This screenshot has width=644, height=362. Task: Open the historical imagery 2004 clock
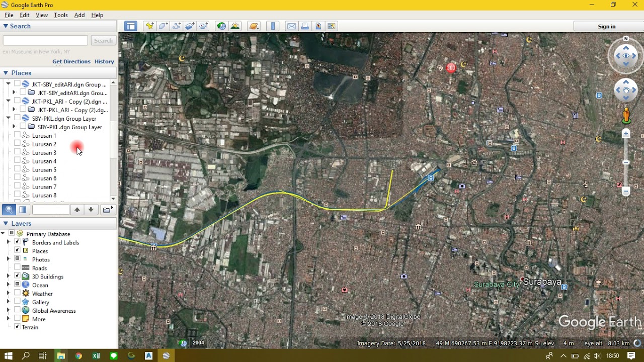coord(183,343)
